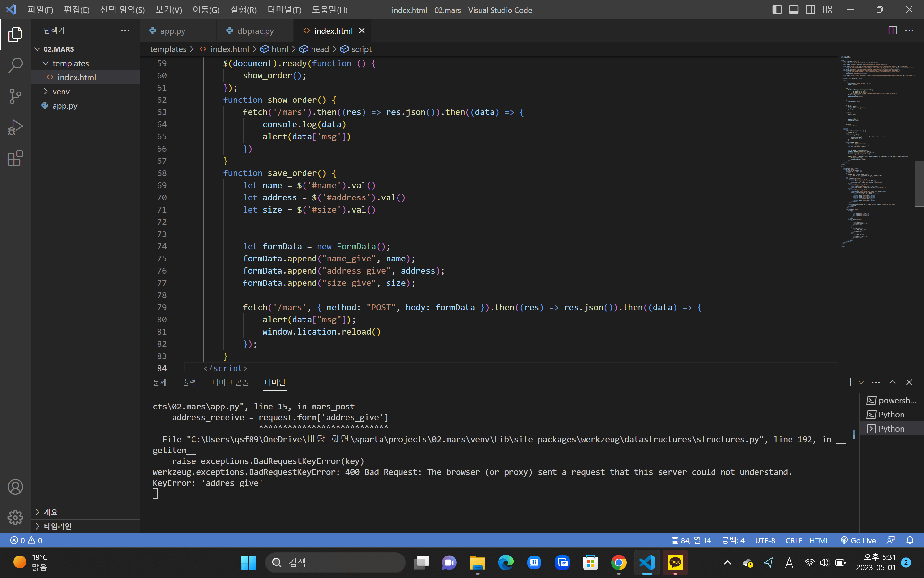Image resolution: width=924 pixels, height=578 pixels.
Task: Open the 터미널(T) menu
Action: (x=285, y=10)
